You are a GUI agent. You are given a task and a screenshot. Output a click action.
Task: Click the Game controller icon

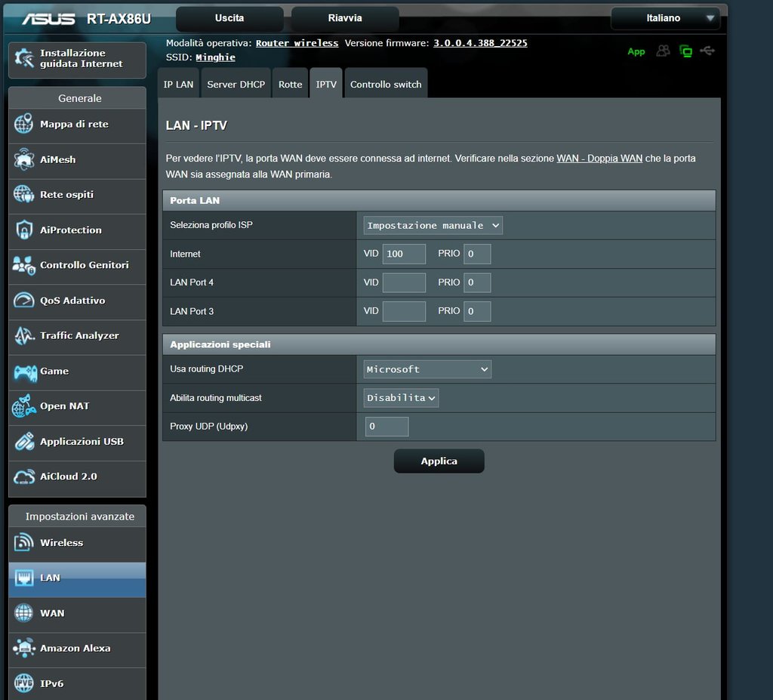(23, 372)
